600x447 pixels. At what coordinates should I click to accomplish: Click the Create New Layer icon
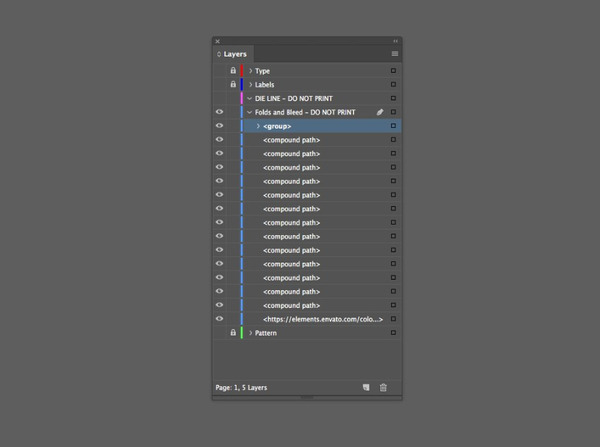(x=366, y=387)
